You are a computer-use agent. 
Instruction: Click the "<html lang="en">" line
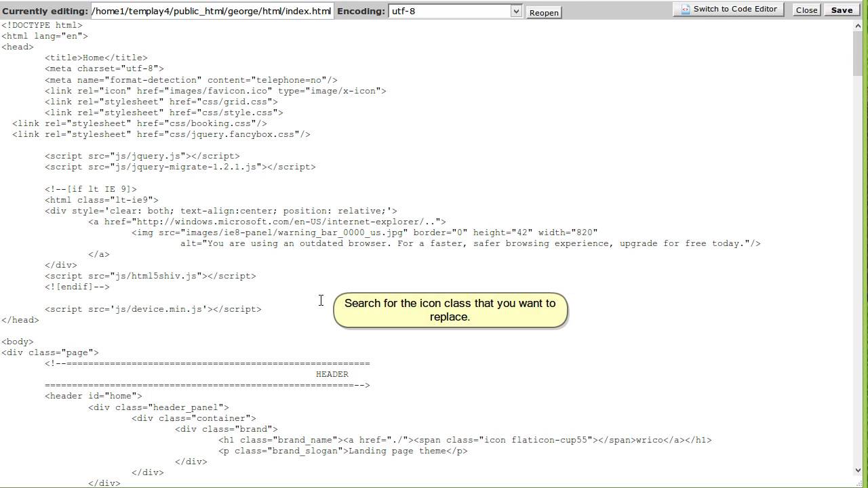45,36
